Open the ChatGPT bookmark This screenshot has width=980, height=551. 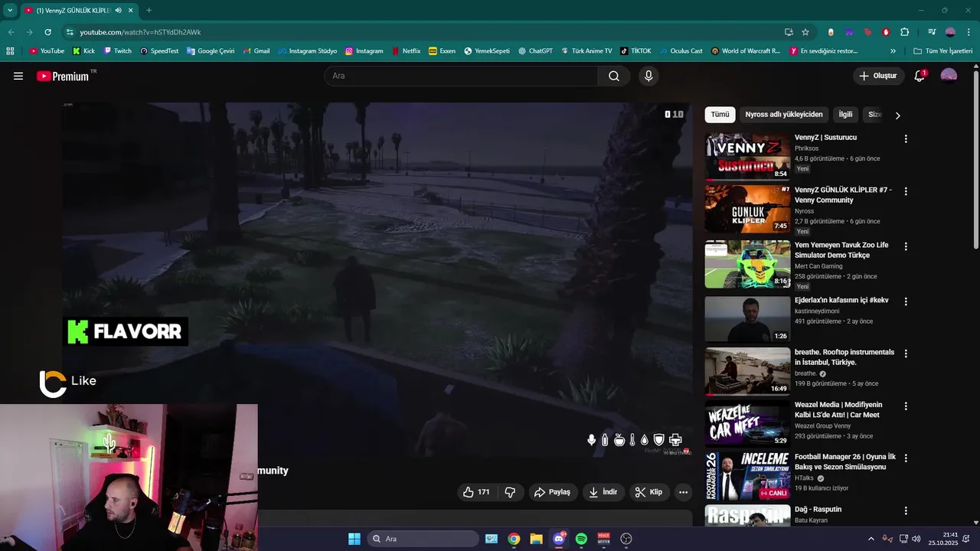click(534, 51)
